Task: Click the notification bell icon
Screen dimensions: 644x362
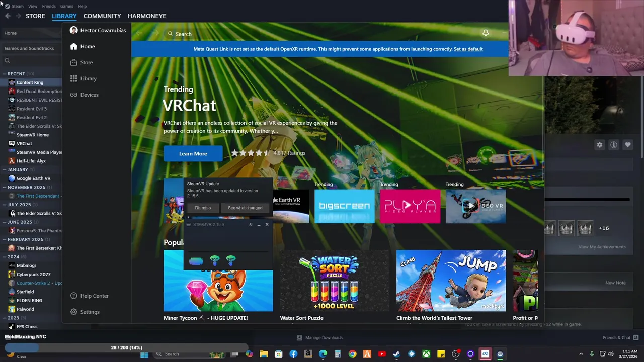Action: 486,33
